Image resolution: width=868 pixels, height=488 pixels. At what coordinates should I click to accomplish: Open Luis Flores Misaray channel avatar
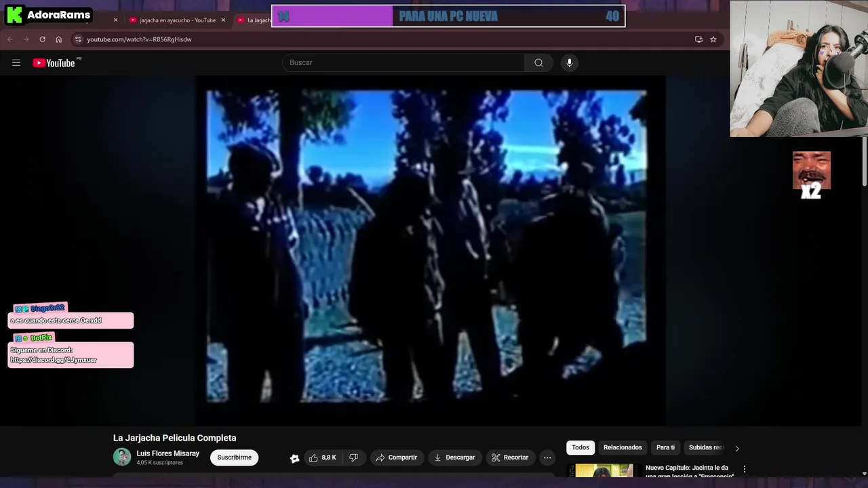(122, 457)
